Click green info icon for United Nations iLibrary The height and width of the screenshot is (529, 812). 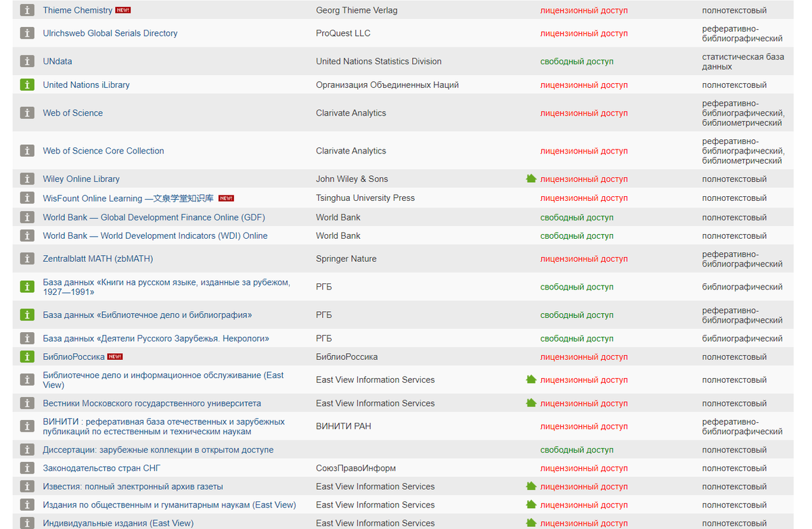coord(27,85)
